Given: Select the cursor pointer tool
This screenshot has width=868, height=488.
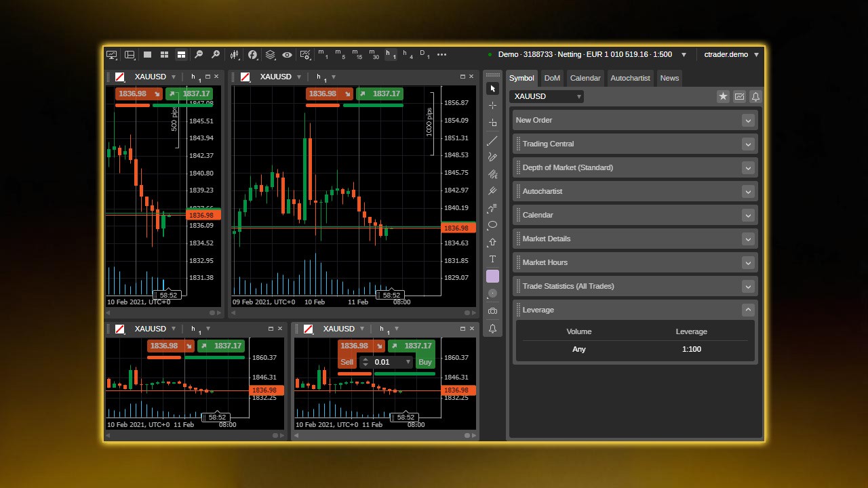Looking at the screenshot, I should (x=493, y=89).
